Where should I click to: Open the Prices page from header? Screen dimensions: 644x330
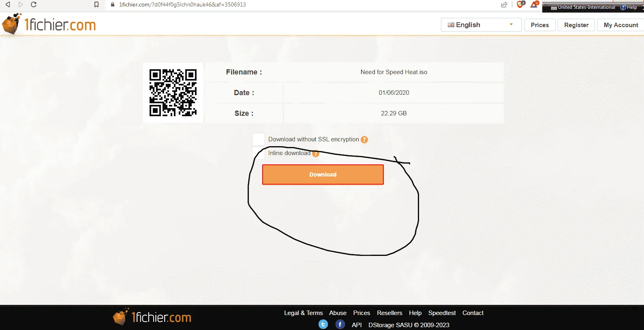(x=540, y=25)
